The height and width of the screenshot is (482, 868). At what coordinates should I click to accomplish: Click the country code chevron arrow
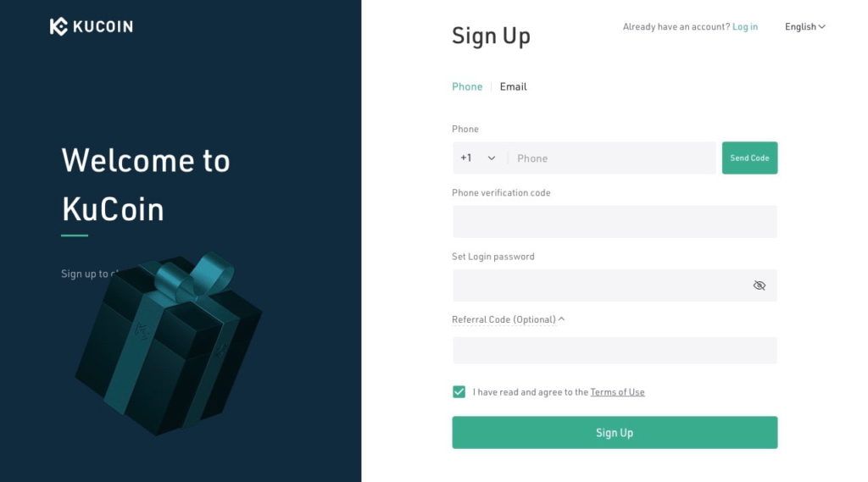pos(491,158)
